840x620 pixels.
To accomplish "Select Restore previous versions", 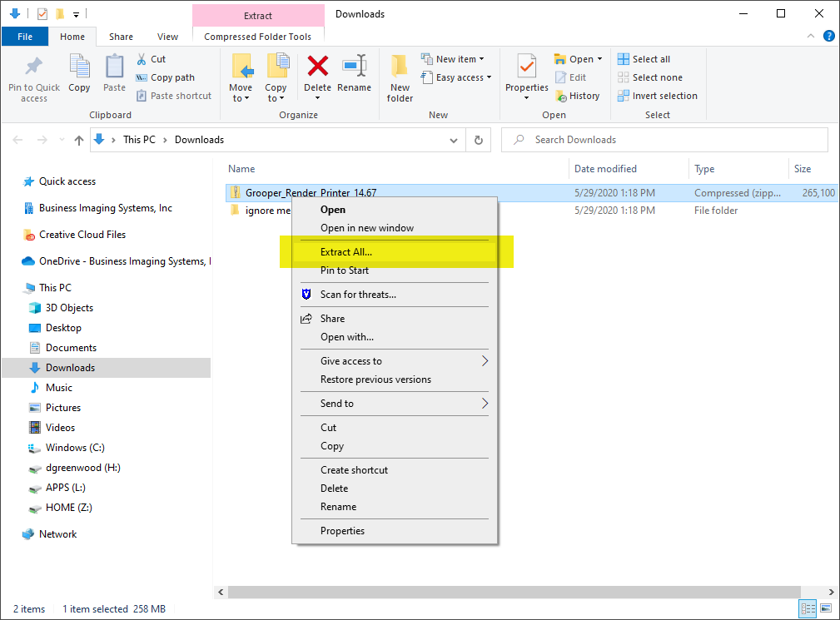I will point(395,379).
